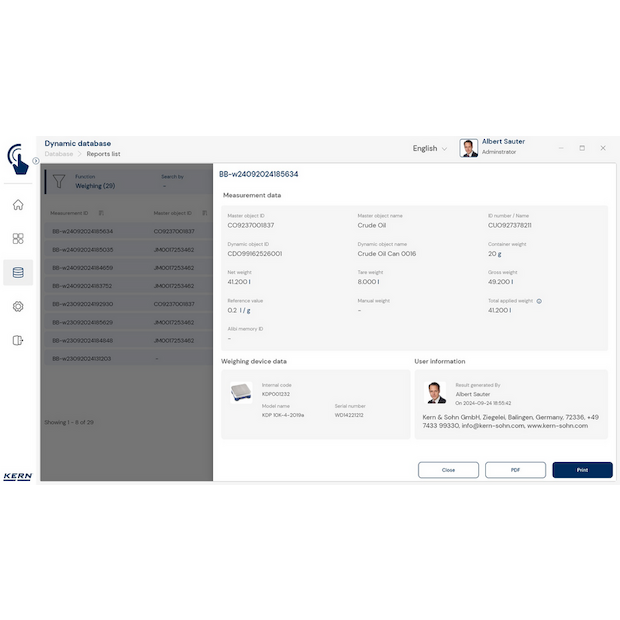The width and height of the screenshot is (620, 620).
Task: Open the English language dropdown
Action: coord(430,148)
